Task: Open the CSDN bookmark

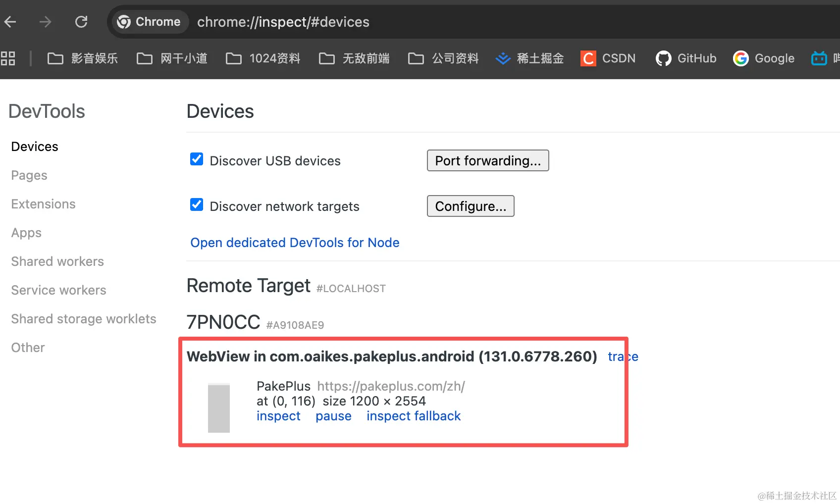Action: tap(608, 58)
